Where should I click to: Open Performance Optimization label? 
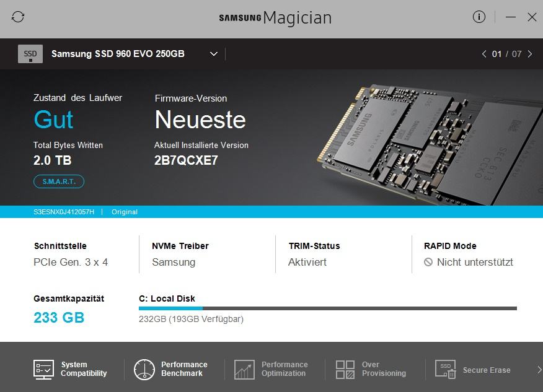[285, 369]
